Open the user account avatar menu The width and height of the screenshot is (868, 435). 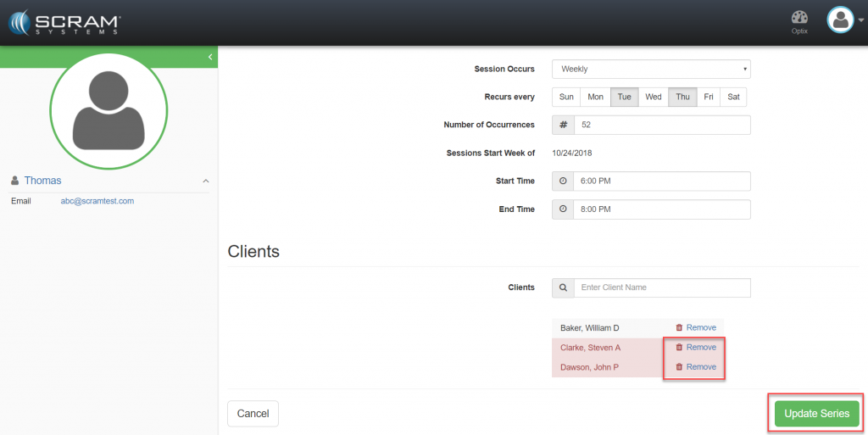tap(843, 20)
